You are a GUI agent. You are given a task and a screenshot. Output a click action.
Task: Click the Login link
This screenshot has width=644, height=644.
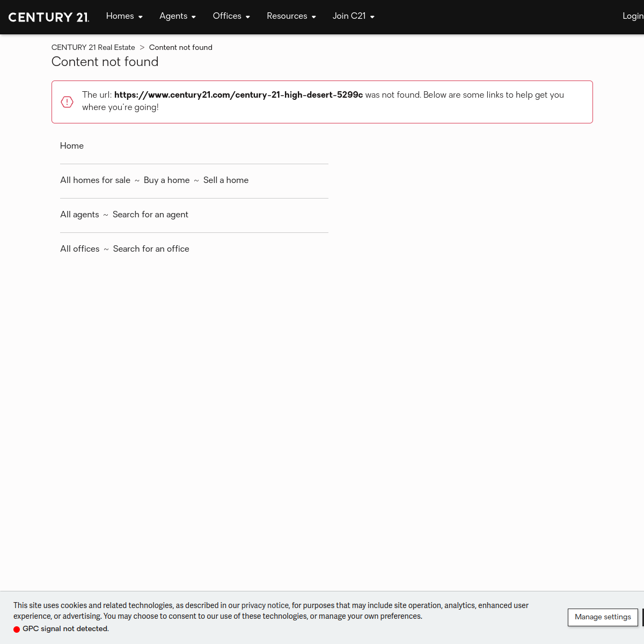click(x=633, y=16)
